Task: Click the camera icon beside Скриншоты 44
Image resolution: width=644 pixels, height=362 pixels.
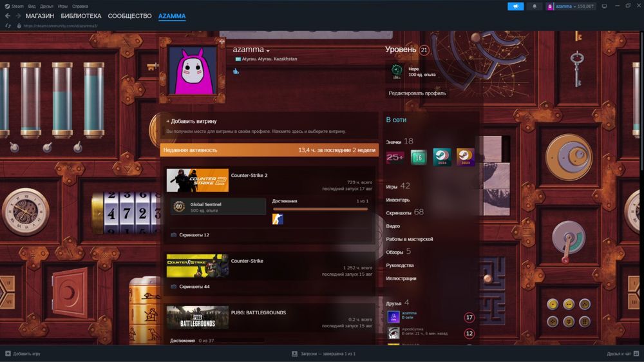Action: pyautogui.click(x=174, y=287)
